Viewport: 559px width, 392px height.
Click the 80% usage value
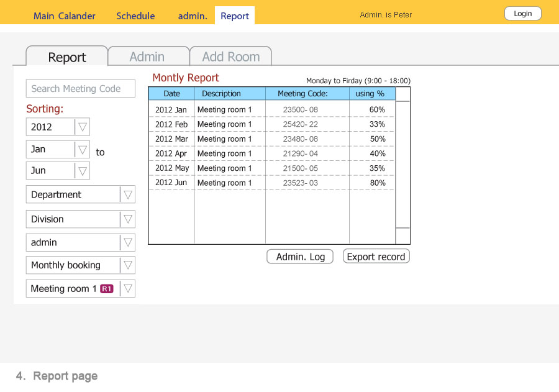[378, 183]
